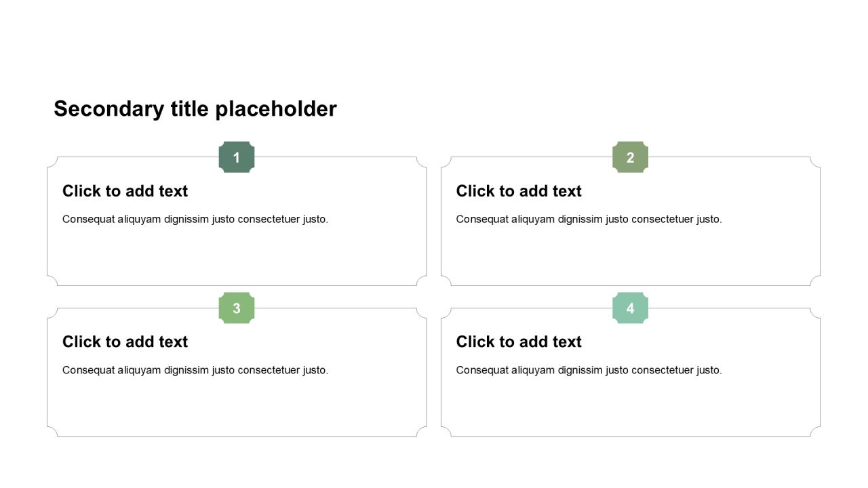The image size is (868, 488).
Task: Click 'Click to add text' heading in card 3
Action: point(125,342)
